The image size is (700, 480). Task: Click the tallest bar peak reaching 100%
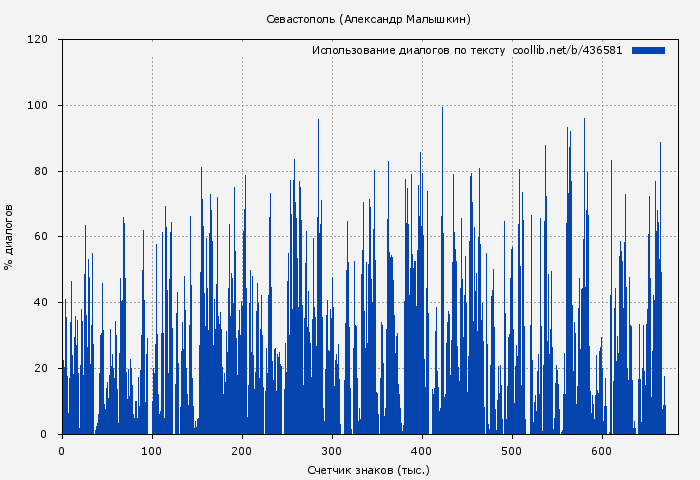[x=442, y=110]
